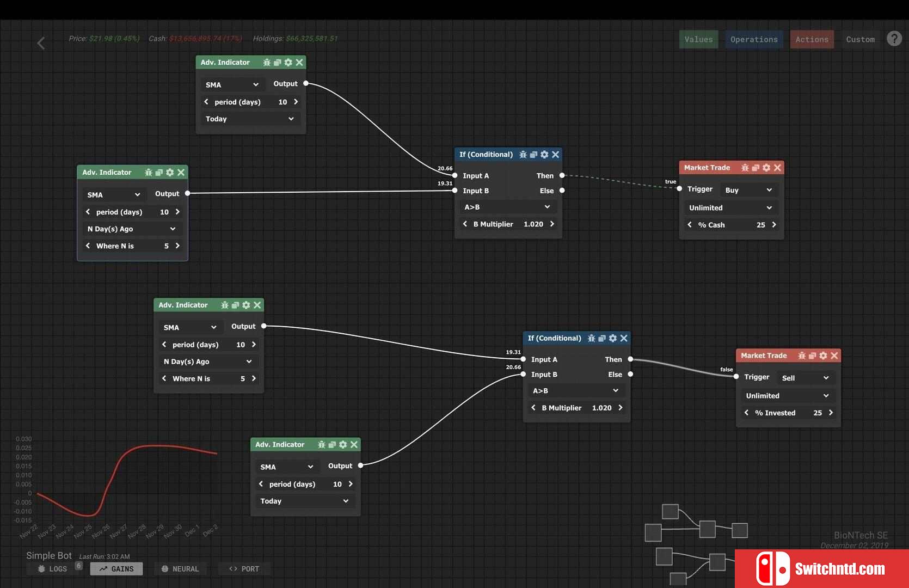
Task: Open the Buy trigger type dropdown
Action: [748, 190]
